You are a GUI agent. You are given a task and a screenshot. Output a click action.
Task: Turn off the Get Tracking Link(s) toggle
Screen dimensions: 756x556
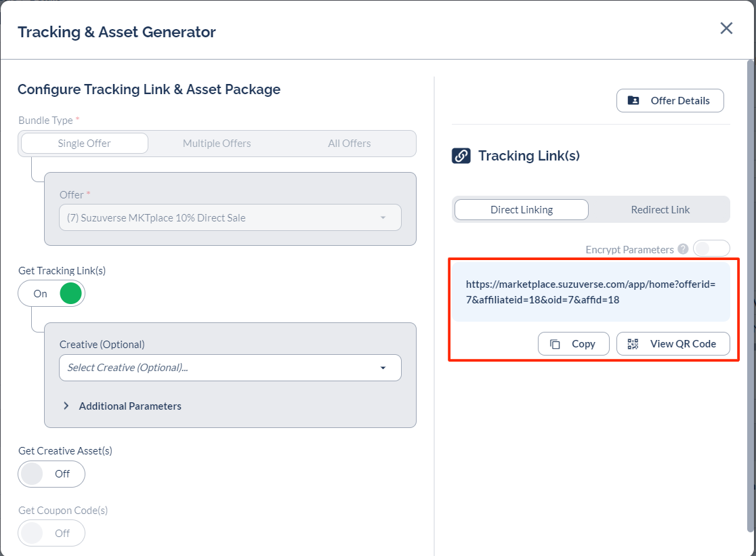coord(51,293)
